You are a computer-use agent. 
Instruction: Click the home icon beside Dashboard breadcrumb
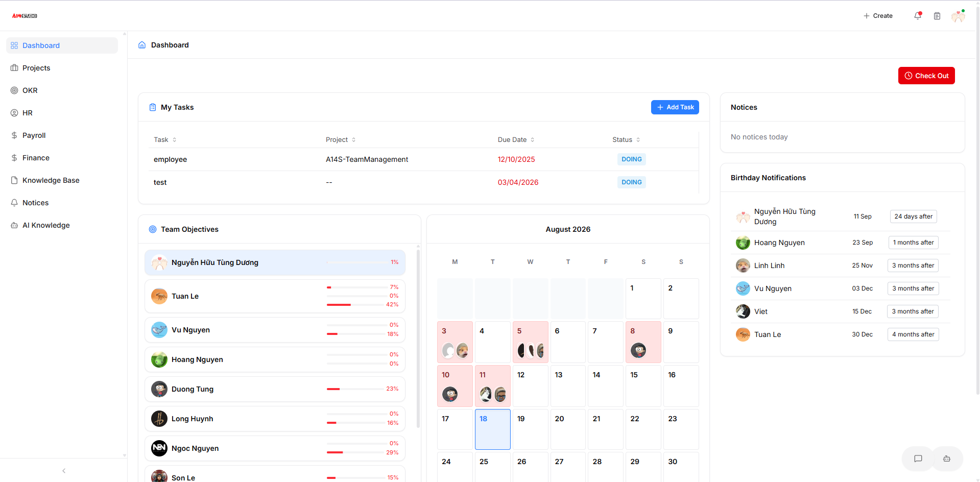(x=142, y=45)
